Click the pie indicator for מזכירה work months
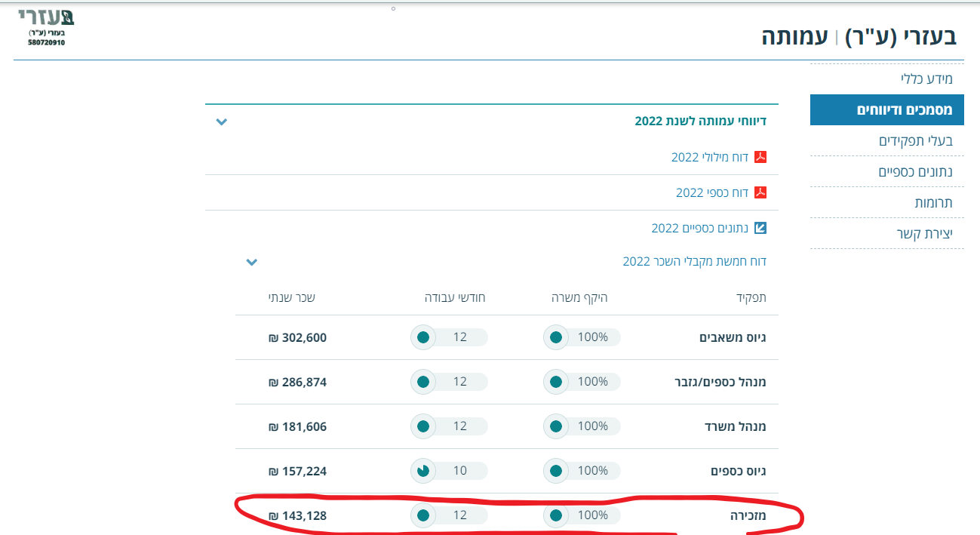This screenshot has height=535, width=980. coord(423,515)
